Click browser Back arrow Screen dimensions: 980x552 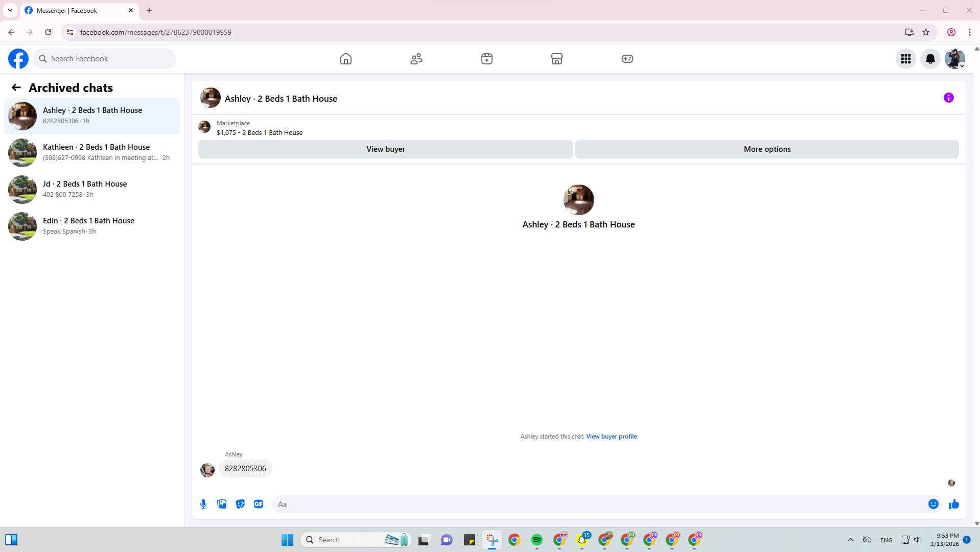coord(11,32)
